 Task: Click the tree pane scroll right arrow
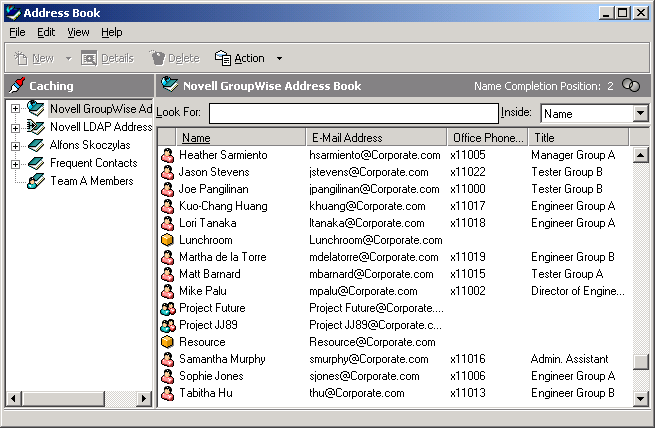(x=145, y=398)
